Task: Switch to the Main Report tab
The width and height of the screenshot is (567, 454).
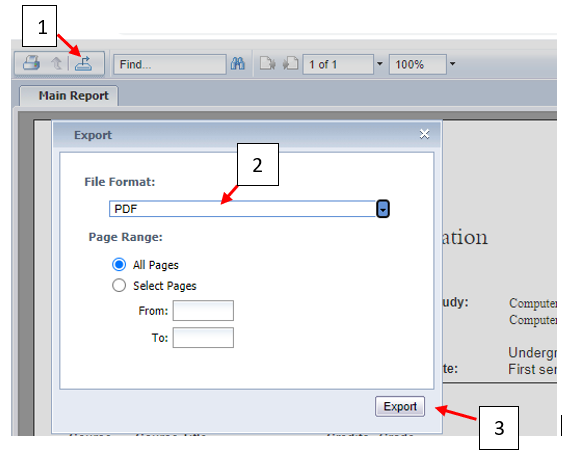Action: click(x=69, y=96)
